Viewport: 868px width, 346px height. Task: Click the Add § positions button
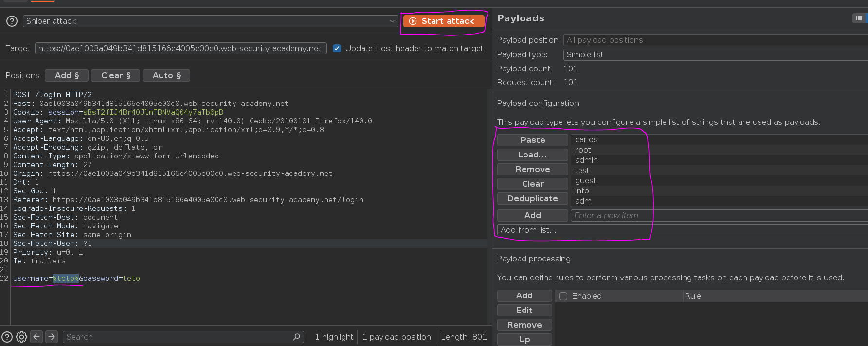coord(67,75)
